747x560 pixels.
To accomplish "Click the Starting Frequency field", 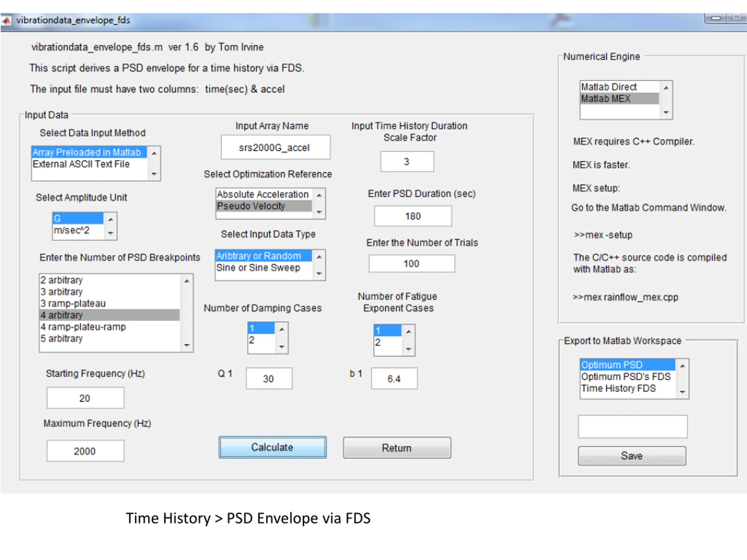I will [x=85, y=398].
